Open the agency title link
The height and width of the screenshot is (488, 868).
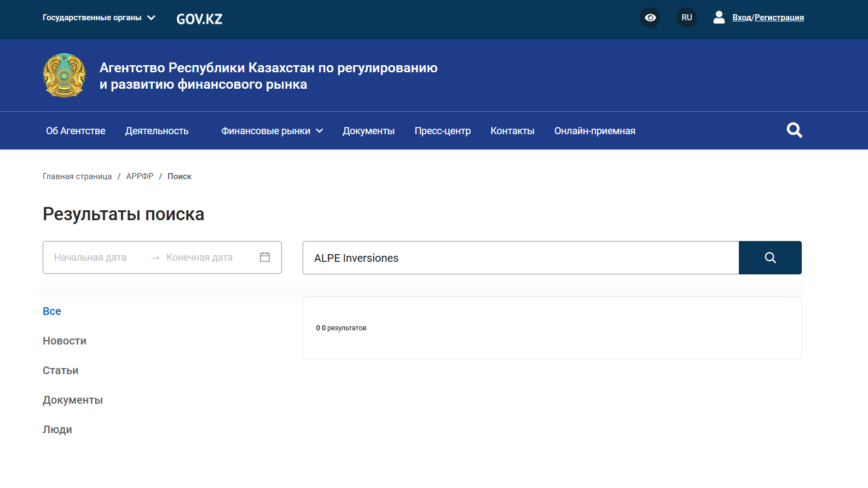(x=268, y=76)
